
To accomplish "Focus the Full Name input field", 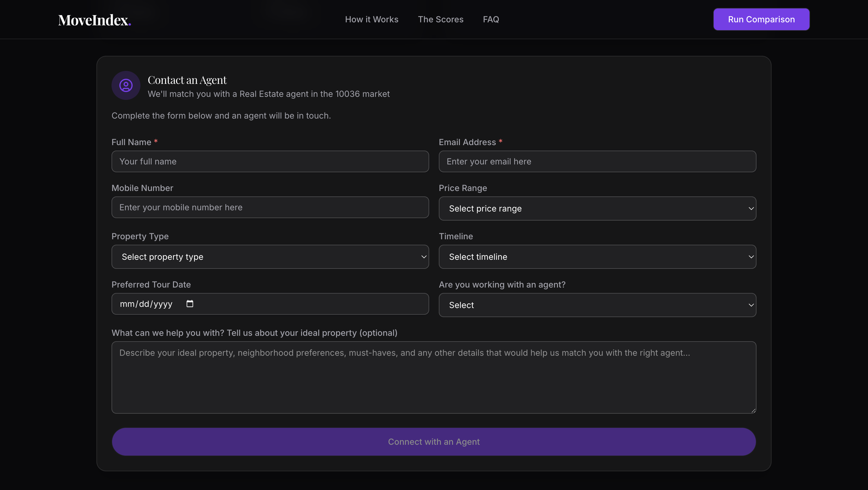I will (x=269, y=161).
